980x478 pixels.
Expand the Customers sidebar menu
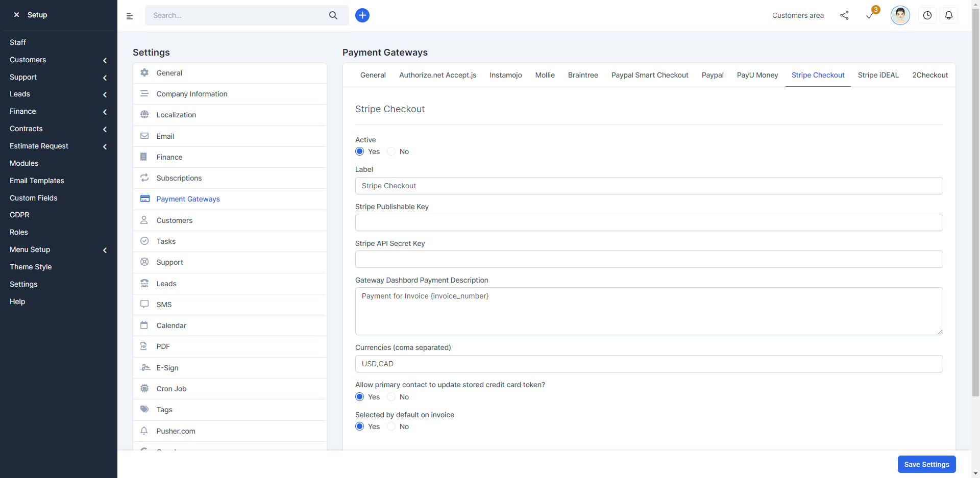(x=59, y=60)
